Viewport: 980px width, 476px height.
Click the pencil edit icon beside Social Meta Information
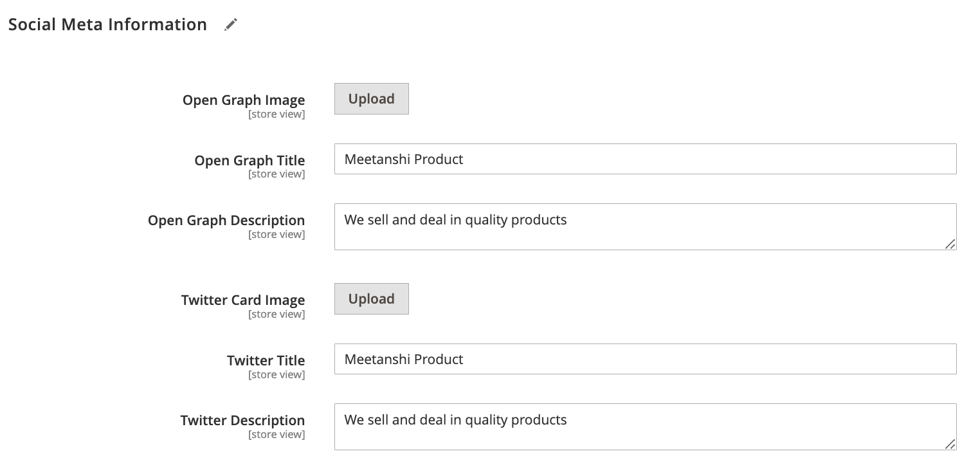pyautogui.click(x=230, y=24)
